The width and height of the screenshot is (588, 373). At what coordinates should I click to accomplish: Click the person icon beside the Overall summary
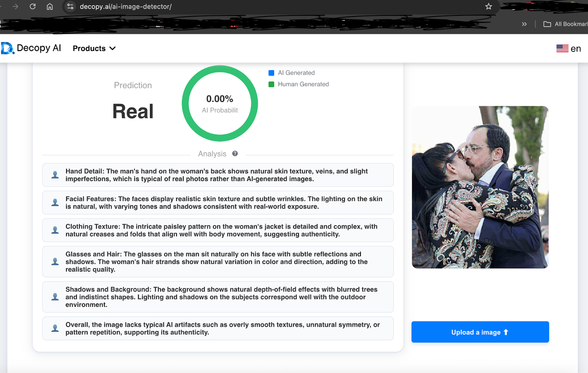tap(55, 328)
